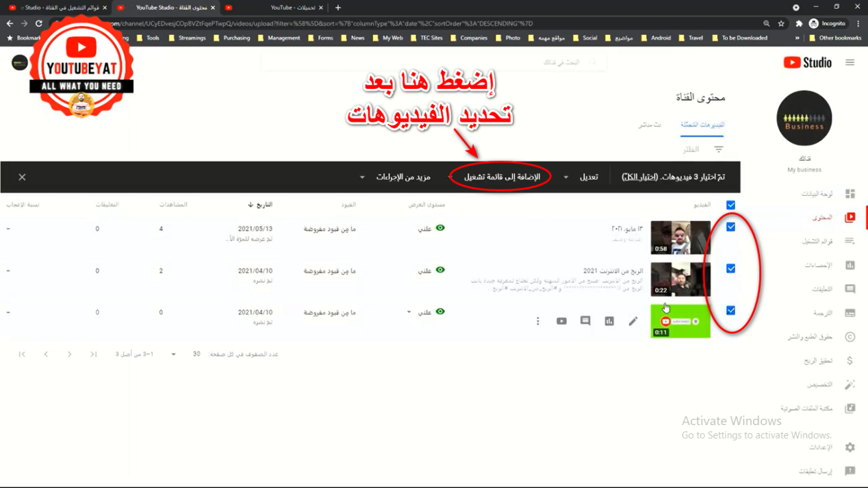This screenshot has height=488, width=868.
Task: Click the filter (الفلتر) icon above the list
Action: coord(718,149)
